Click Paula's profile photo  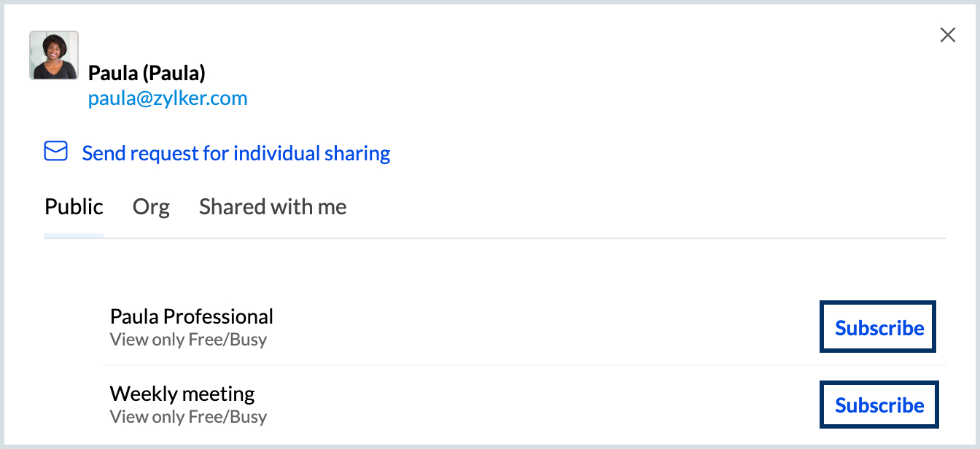(x=54, y=55)
